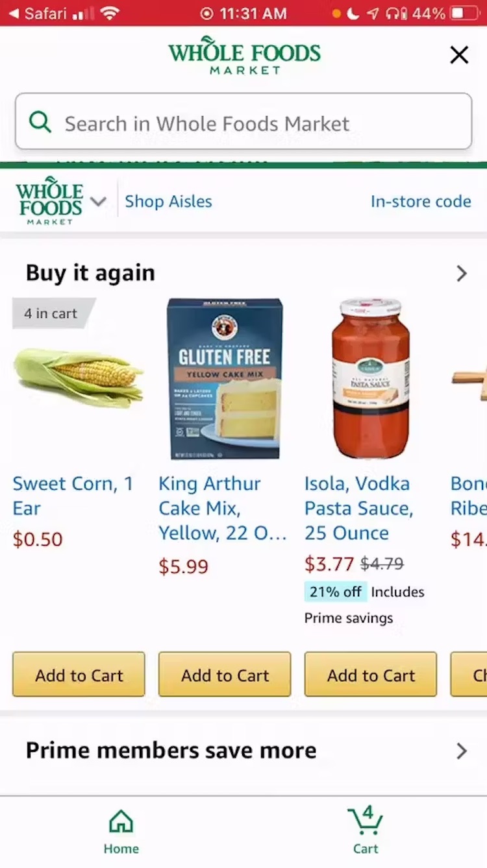The width and height of the screenshot is (487, 868).
Task: Open Whole Foods Market logo in header
Action: (x=243, y=55)
